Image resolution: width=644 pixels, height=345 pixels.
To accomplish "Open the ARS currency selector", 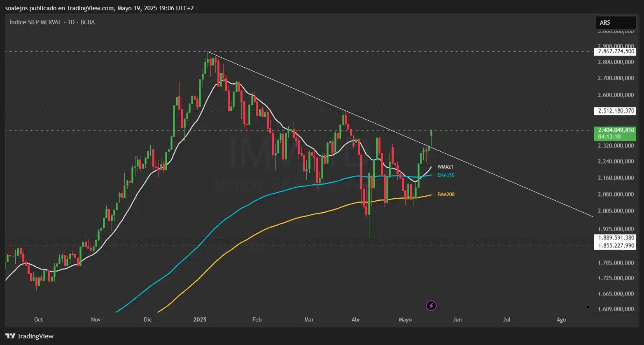I will click(616, 23).
